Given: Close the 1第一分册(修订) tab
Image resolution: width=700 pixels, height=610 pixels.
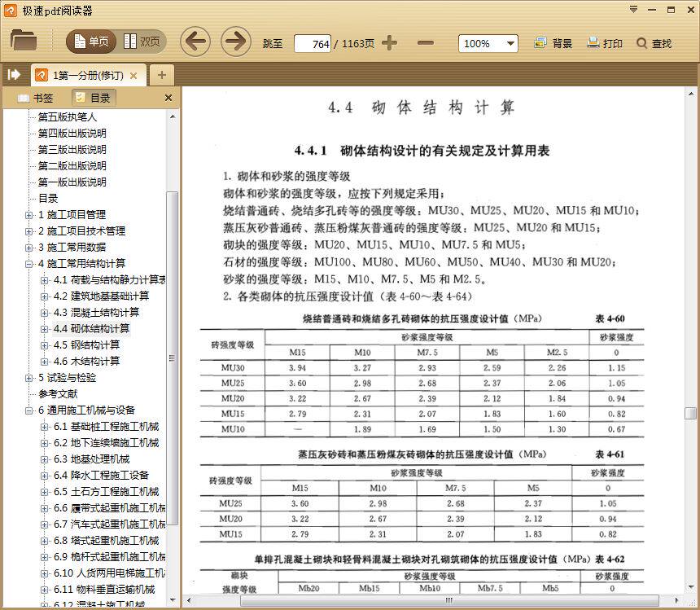Looking at the screenshot, I should point(133,76).
